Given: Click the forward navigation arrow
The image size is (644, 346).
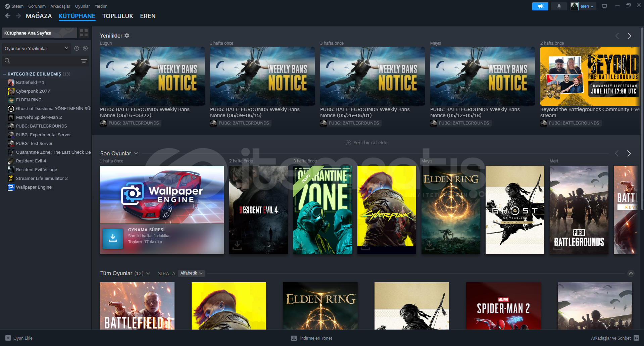Looking at the screenshot, I should point(18,16).
